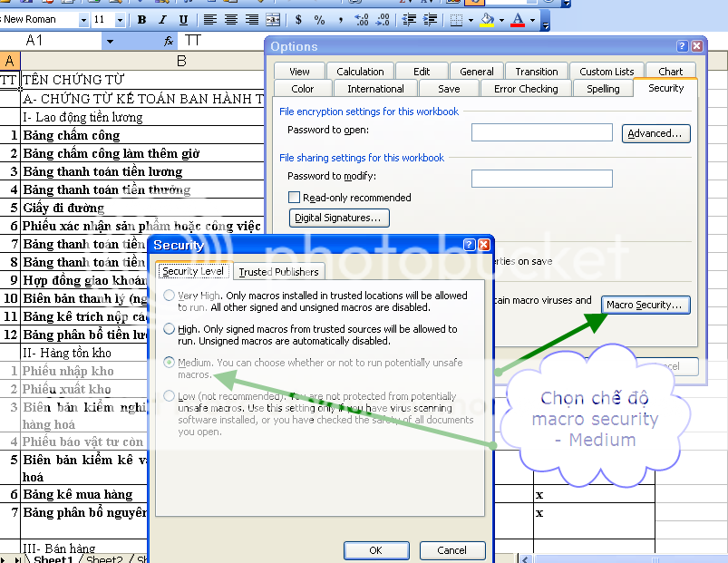Open the Calculation tab in Options
This screenshot has width=728, height=563.
360,72
